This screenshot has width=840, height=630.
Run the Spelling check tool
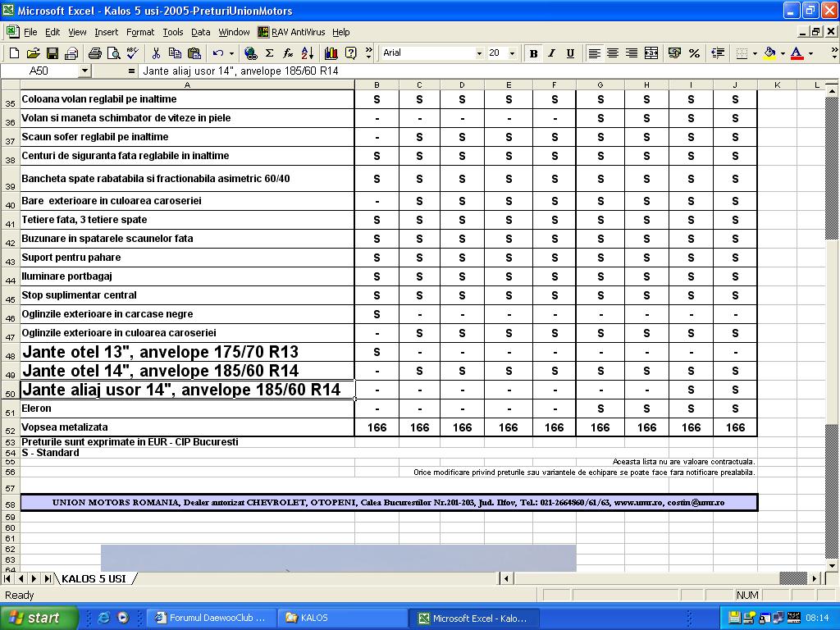coord(132,53)
